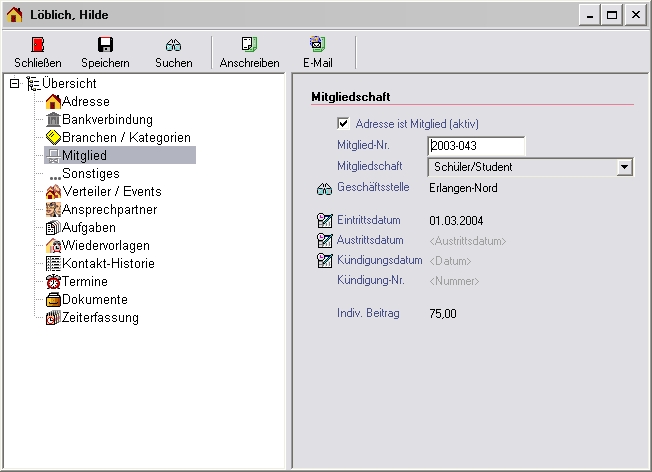Go to Kontakt-Historie section
The width and height of the screenshot is (652, 472).
coord(110,264)
